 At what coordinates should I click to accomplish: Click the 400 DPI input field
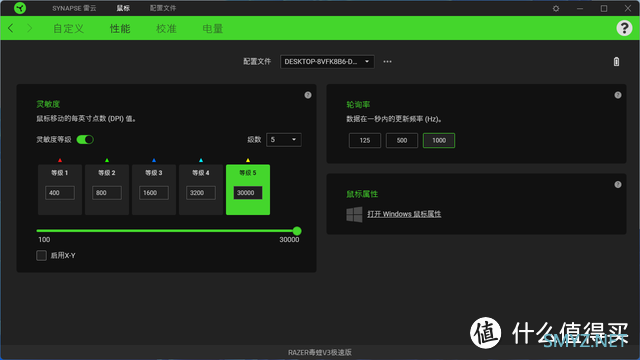coord(60,193)
